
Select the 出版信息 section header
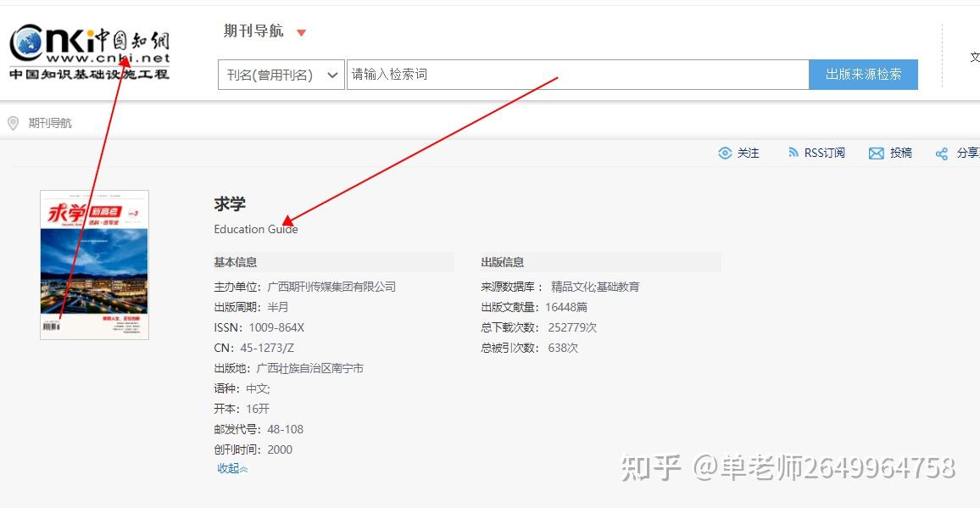tap(503, 262)
